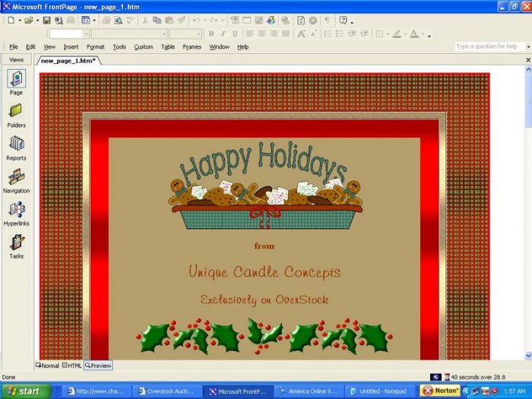The width and height of the screenshot is (532, 399).
Task: Click the Redo arrow icon
Action: pos(214,21)
